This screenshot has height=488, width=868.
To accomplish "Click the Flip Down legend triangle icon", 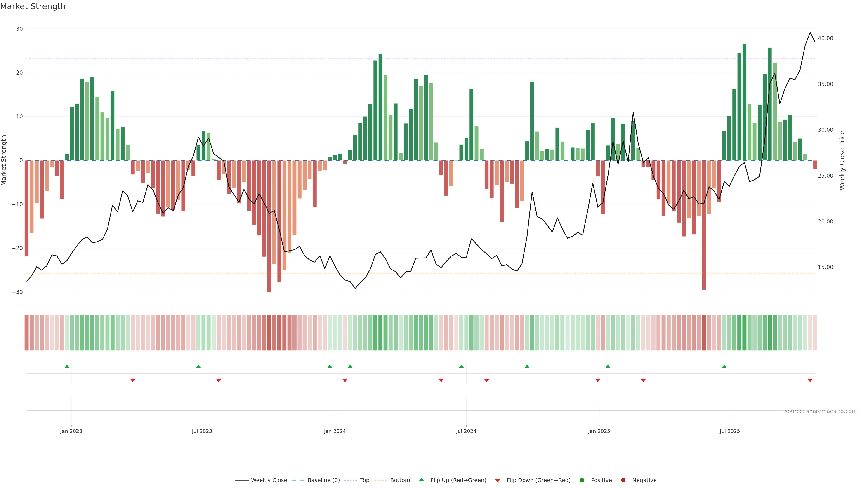I will (x=498, y=481).
